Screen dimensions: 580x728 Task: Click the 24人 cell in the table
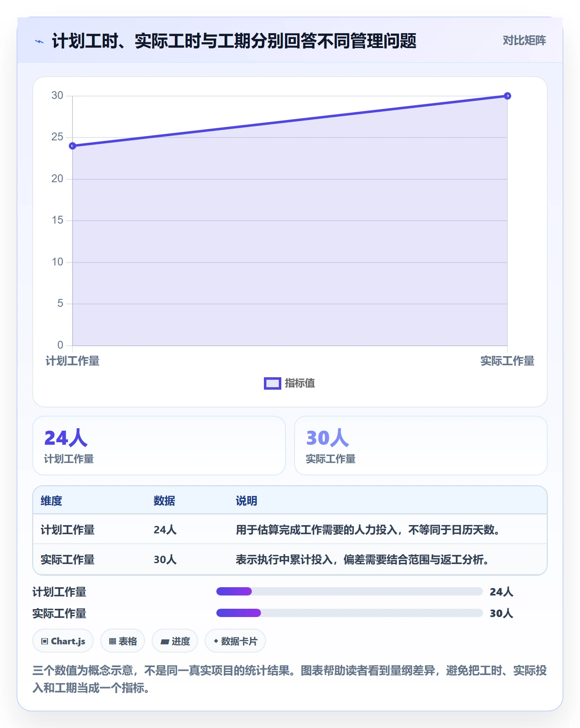coord(165,530)
